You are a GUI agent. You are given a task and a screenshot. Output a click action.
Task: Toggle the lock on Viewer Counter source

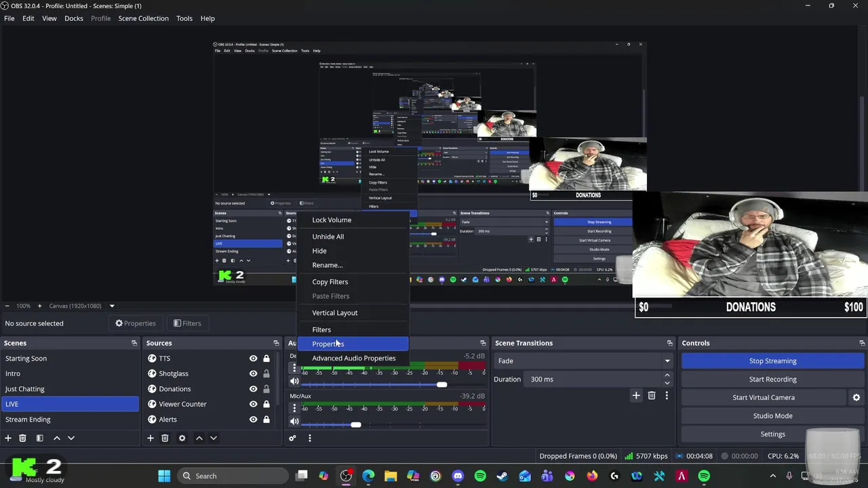[267, 404]
